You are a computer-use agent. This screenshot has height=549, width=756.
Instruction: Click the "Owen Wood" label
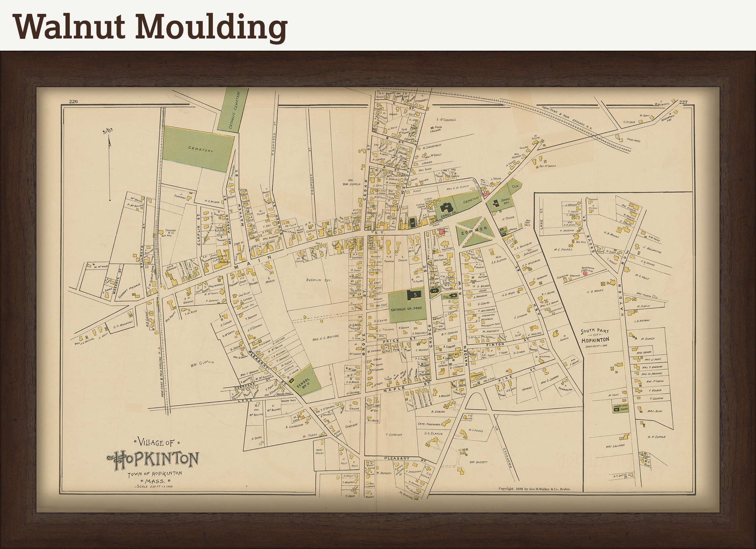click(x=633, y=140)
